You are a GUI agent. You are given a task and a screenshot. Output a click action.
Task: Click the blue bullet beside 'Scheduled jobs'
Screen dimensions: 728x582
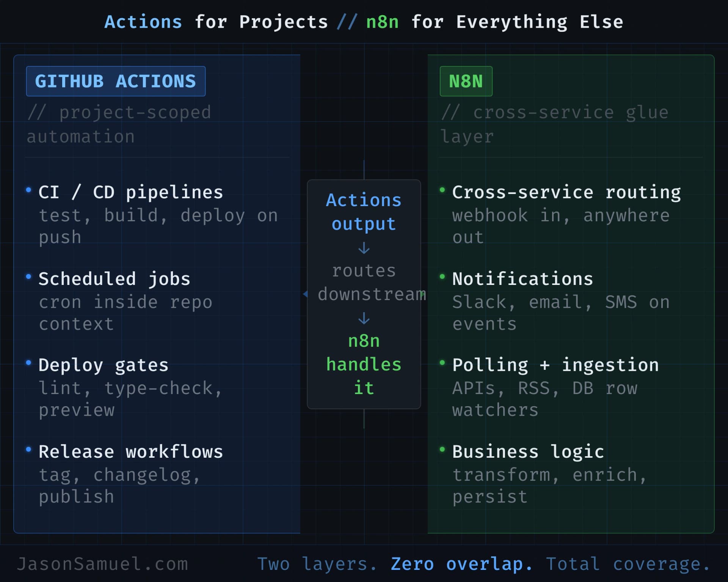28,276
